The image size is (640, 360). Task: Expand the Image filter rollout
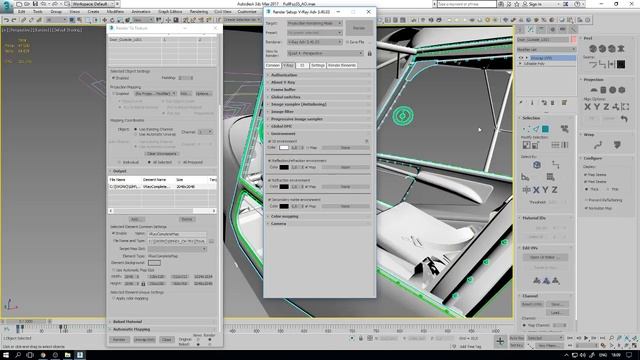[319, 112]
